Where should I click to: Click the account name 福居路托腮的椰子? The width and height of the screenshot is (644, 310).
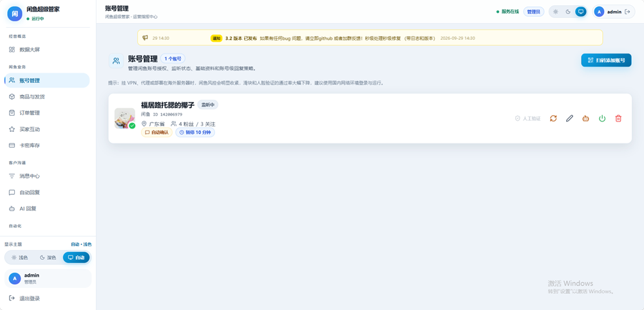167,105
